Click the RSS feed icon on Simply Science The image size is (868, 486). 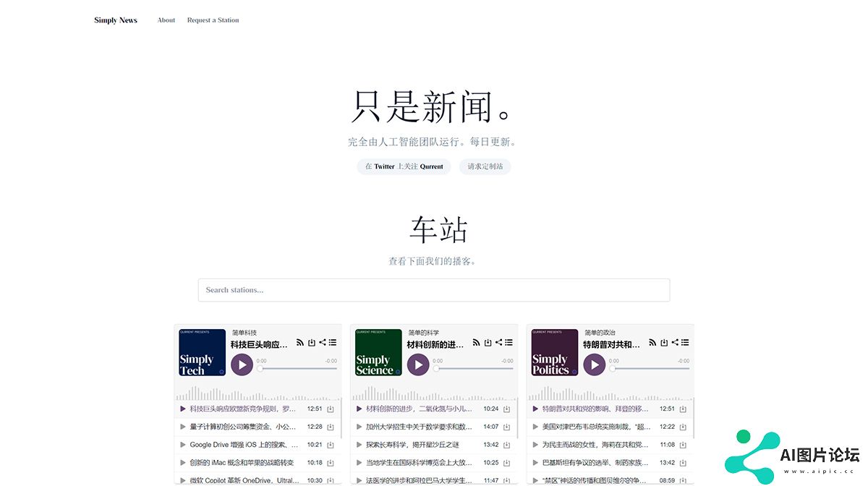[477, 343]
